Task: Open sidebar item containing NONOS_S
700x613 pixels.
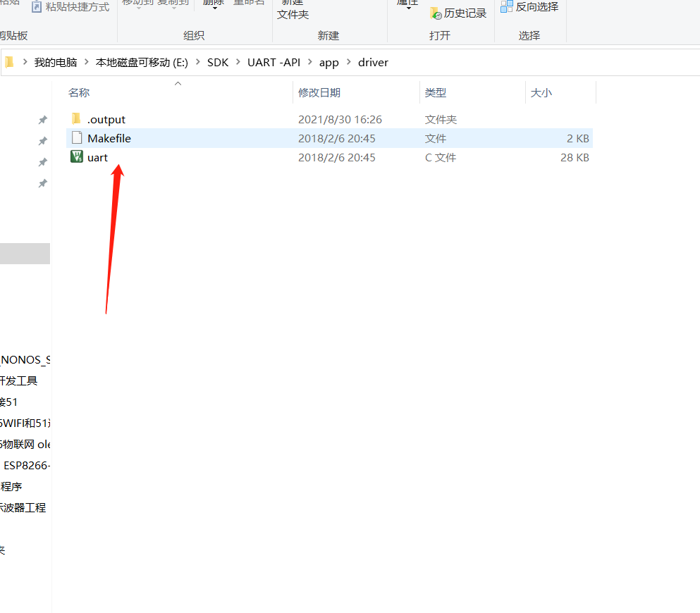Action: pos(25,359)
